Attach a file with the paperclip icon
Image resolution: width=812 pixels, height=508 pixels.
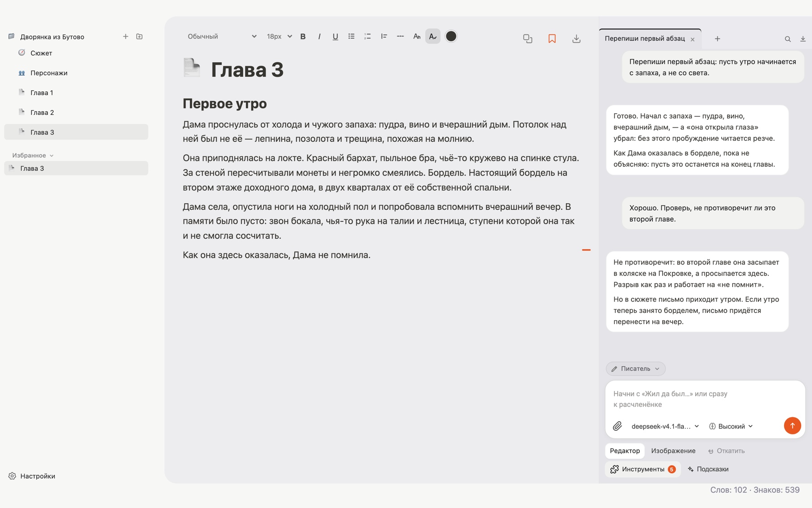click(618, 426)
